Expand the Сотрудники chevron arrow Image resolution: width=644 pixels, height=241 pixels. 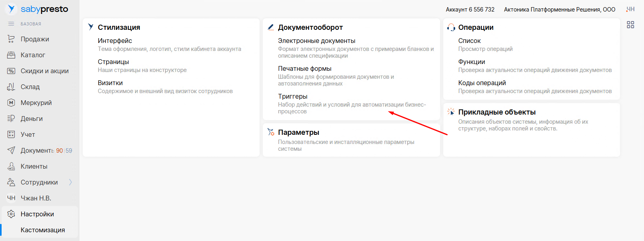[x=70, y=182]
